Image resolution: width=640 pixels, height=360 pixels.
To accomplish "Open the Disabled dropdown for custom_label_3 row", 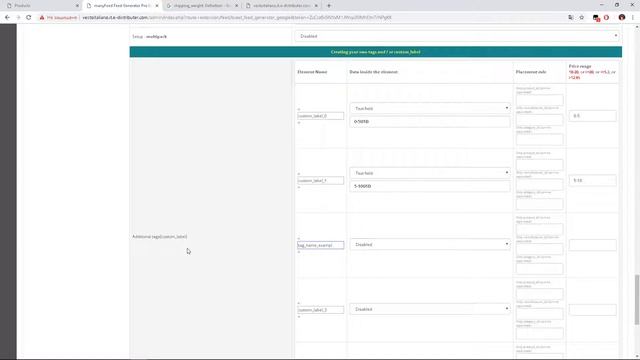I will pos(430,309).
